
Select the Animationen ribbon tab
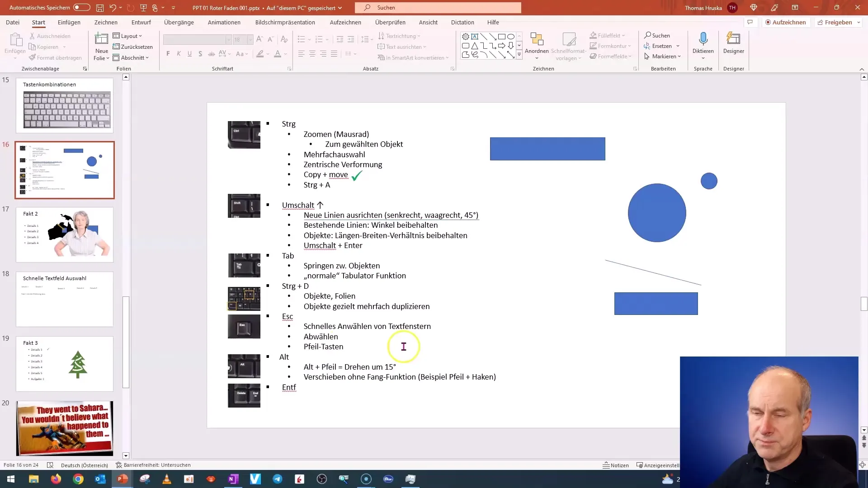click(x=224, y=22)
